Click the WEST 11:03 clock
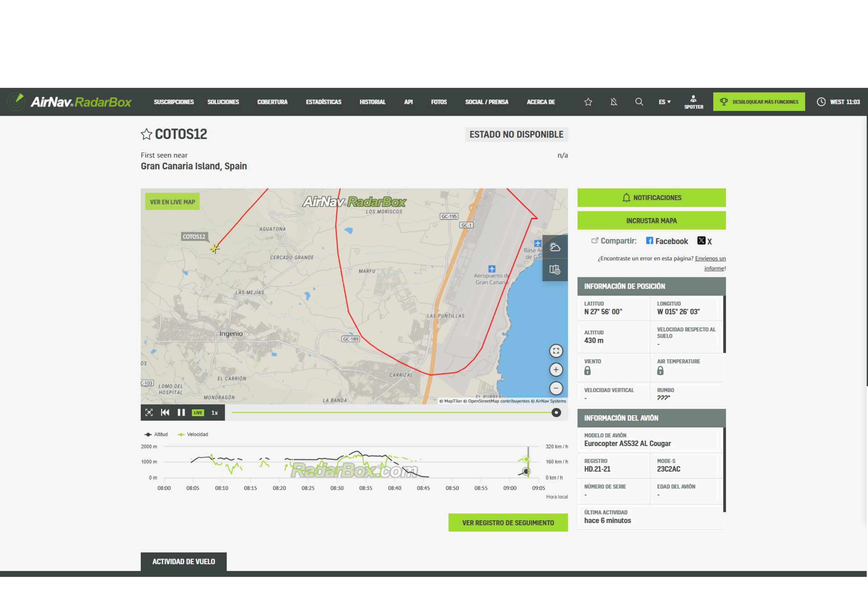Screen dimensions: 868x614 tap(838, 102)
